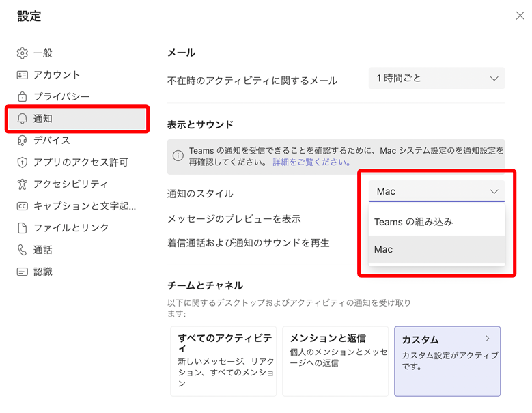This screenshot has width=532, height=413.
Task: Click the info icon in notification banner
Action: click(178, 156)
